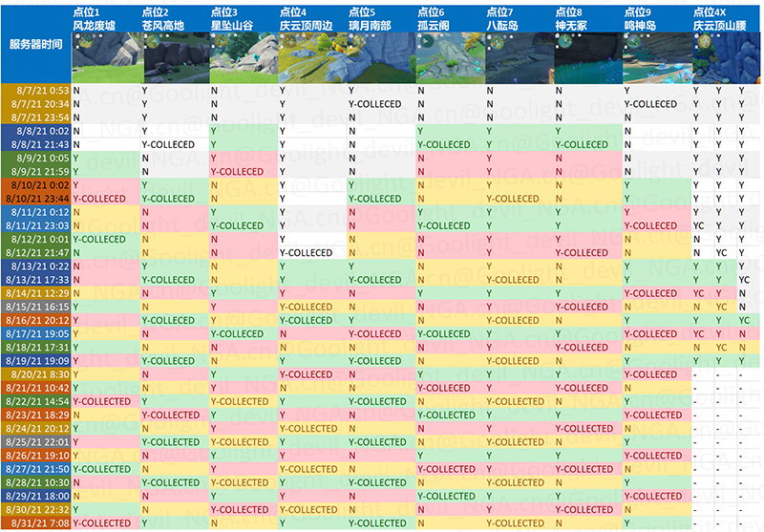
Task: Select the 点位4X header label
Action: click(710, 12)
